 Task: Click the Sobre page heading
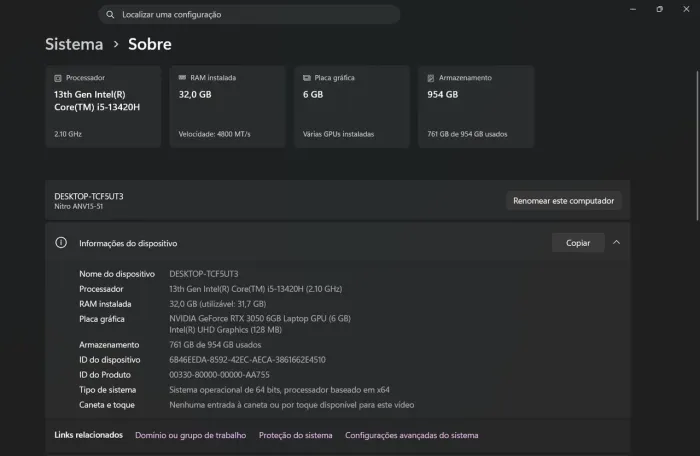point(150,44)
